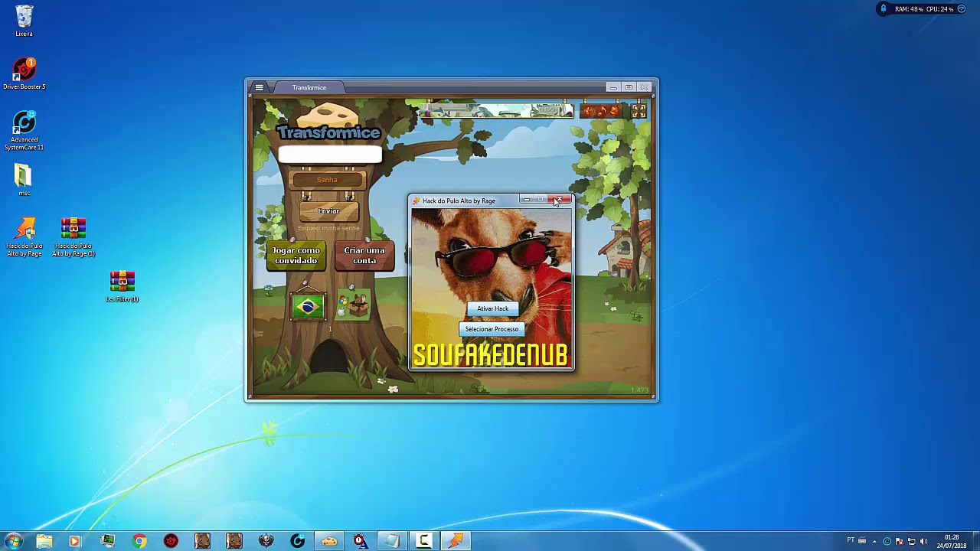Click the RAM and CPU usage widget
This screenshot has width=980, height=551.
click(923, 9)
